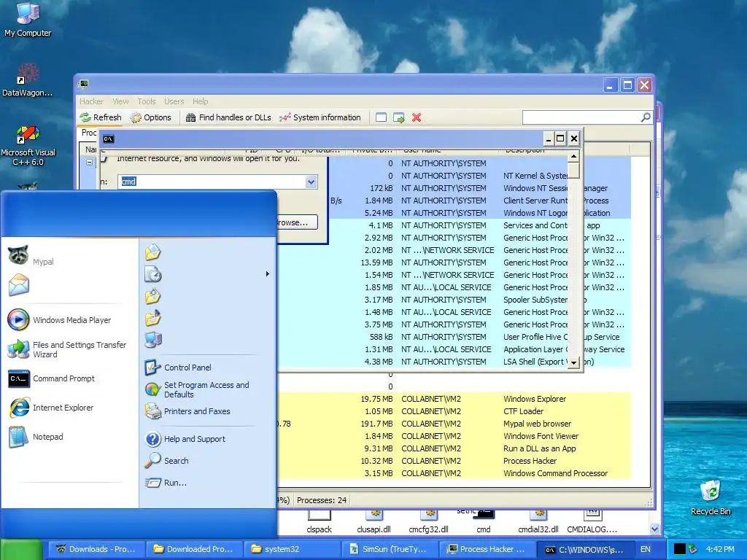Open the My Pictures folder icon
747x560 pixels.
point(153,296)
